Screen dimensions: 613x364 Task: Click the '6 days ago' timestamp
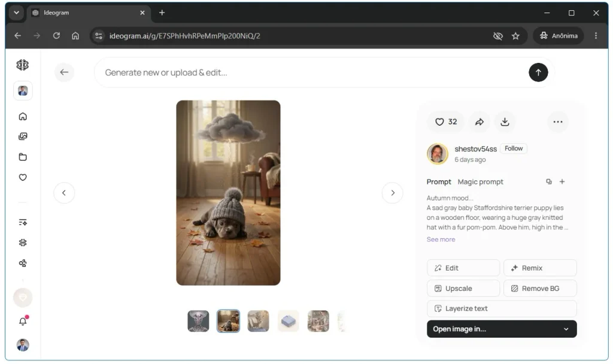pos(470,159)
